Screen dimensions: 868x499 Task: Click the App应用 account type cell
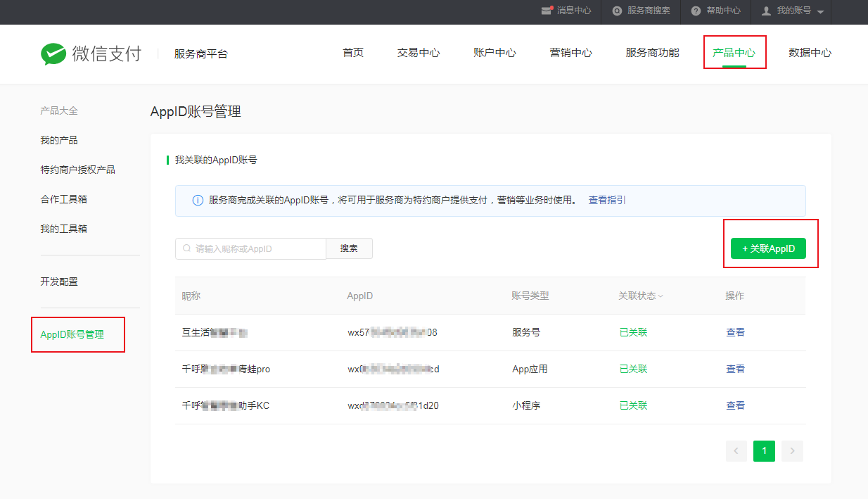(x=530, y=369)
